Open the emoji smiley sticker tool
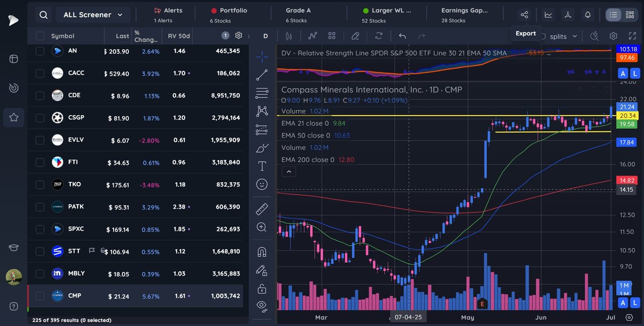The image size is (644, 326). pos(262,184)
